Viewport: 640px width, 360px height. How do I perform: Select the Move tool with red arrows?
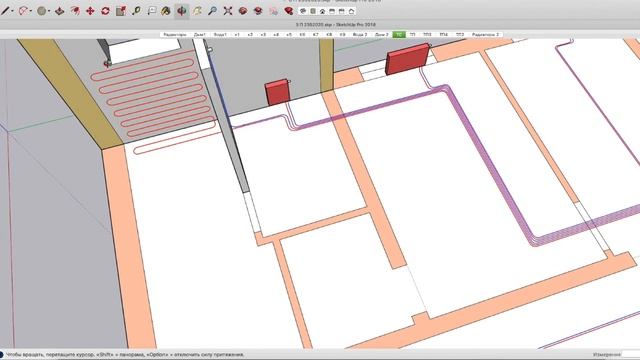(90, 11)
